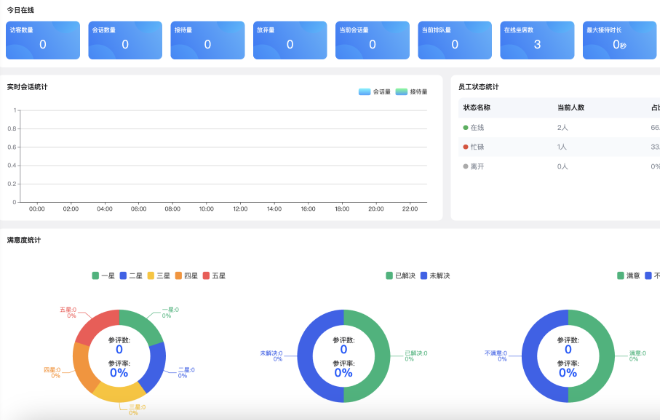Click the 当前人数 column header
This screenshot has height=420, width=660.
pos(571,107)
